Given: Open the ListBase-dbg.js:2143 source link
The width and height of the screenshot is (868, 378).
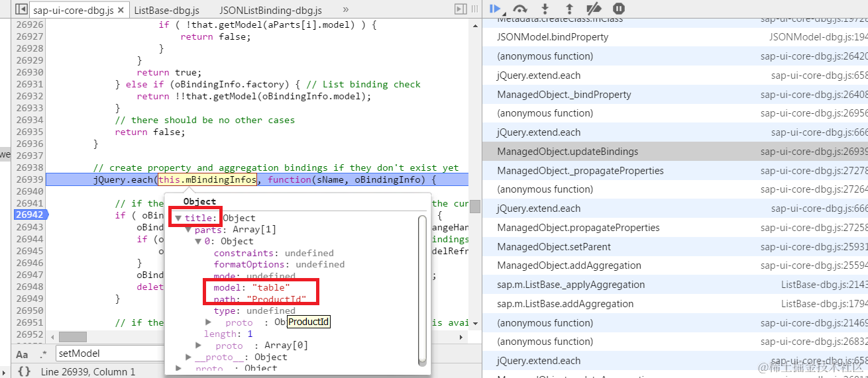Looking at the screenshot, I should click(x=824, y=285).
